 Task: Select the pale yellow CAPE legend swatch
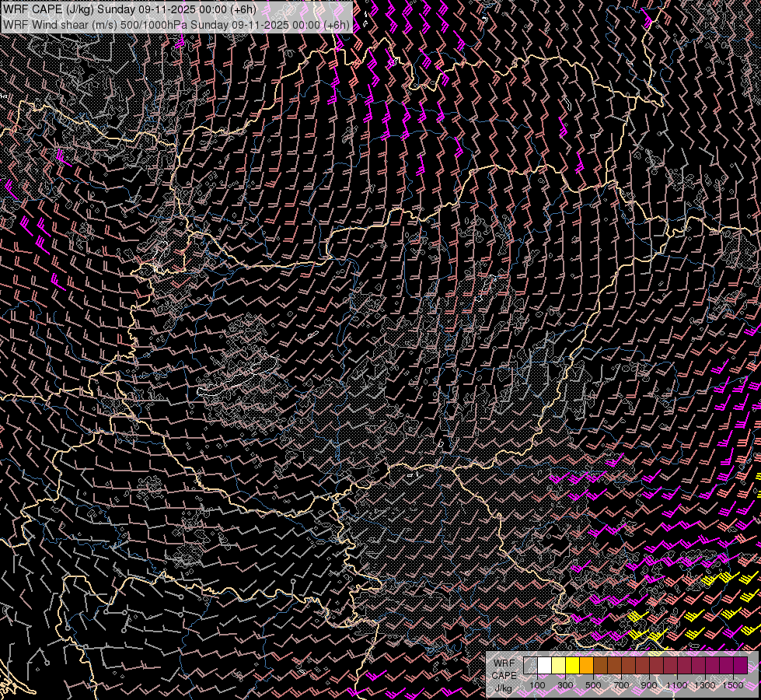point(559,665)
